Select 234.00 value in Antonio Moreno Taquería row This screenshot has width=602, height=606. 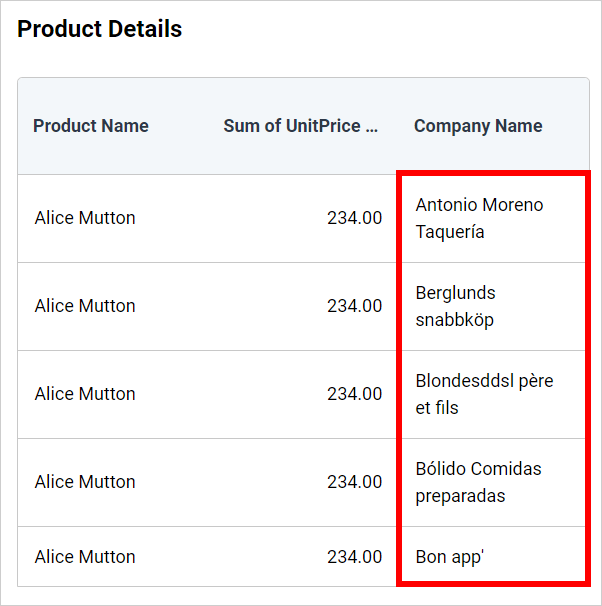point(354,218)
